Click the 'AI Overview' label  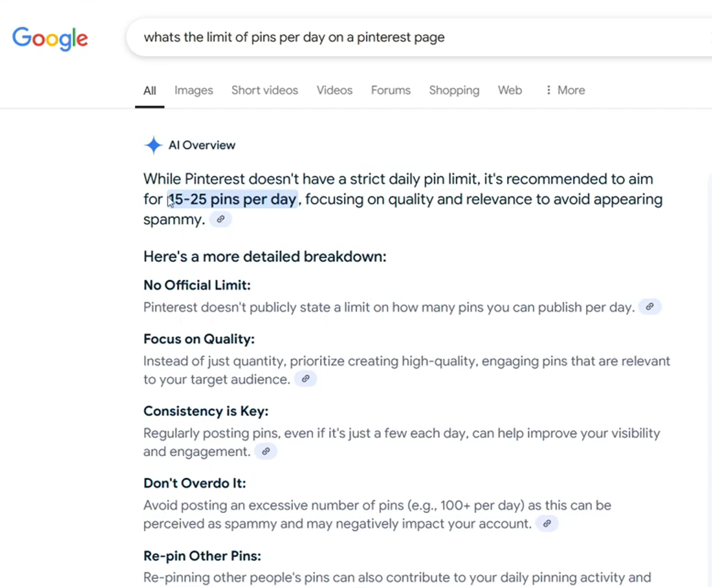pos(202,145)
